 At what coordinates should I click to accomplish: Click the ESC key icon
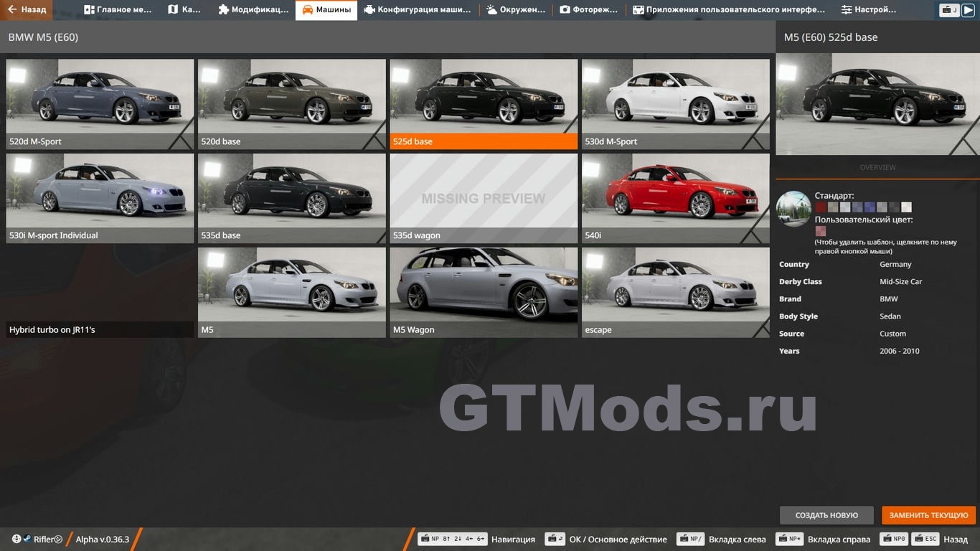tap(925, 540)
